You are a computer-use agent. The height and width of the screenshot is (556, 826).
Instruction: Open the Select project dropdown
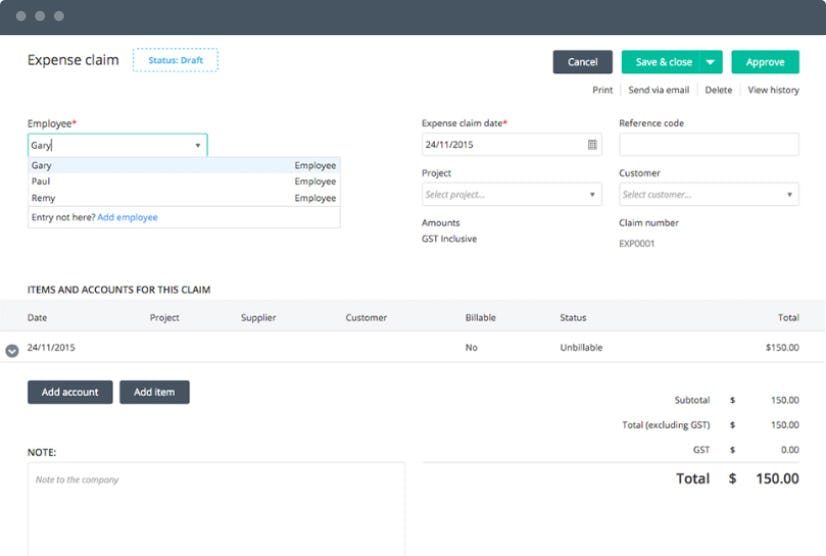512,194
